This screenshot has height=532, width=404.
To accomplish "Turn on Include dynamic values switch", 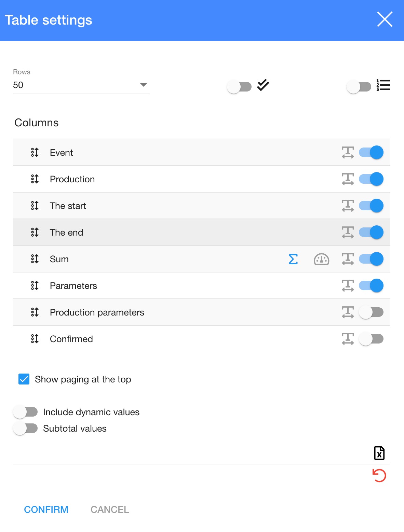I will tap(26, 412).
